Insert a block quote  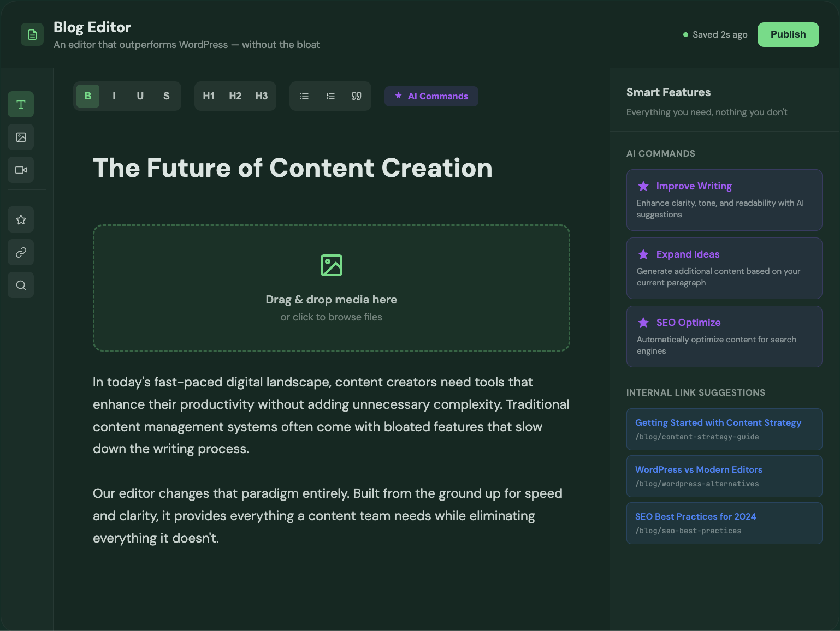coord(357,96)
